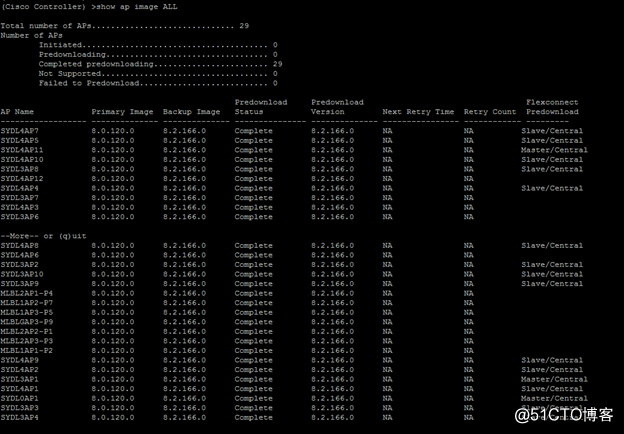Click the 'Primary Image' column header

coord(122,112)
